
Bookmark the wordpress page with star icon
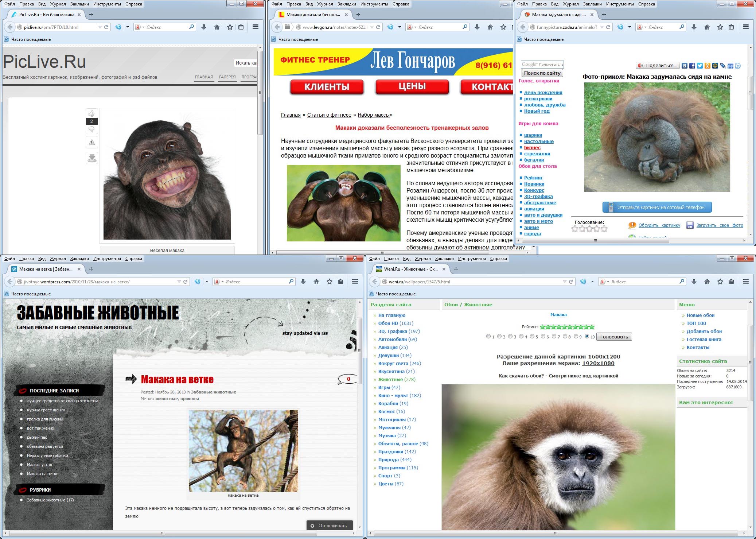click(330, 282)
